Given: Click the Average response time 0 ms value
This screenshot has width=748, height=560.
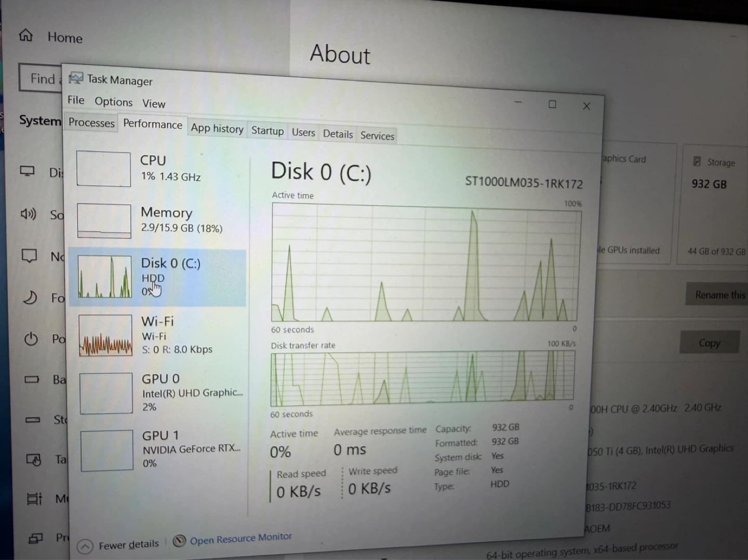Looking at the screenshot, I should click(x=350, y=450).
